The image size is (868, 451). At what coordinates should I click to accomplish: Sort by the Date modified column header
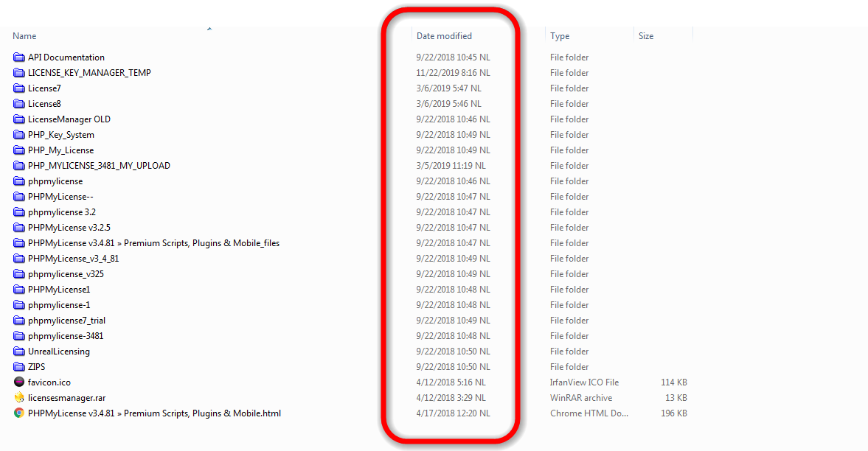click(444, 36)
